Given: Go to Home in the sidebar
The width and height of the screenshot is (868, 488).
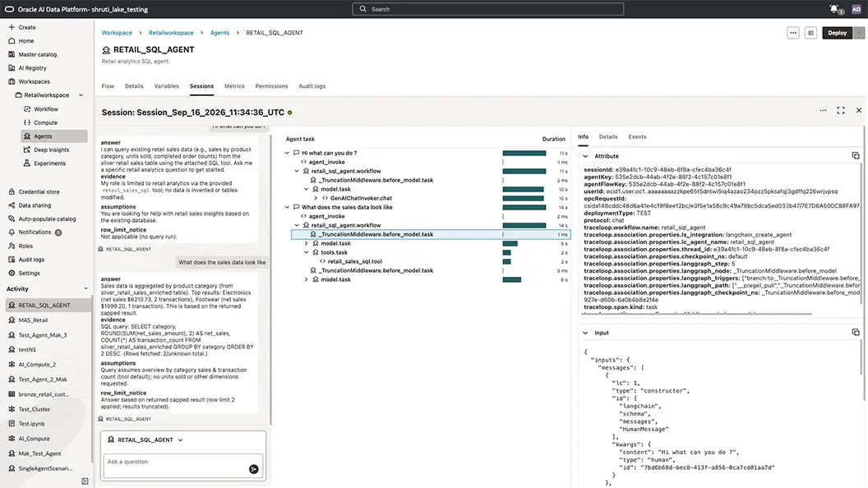Looking at the screenshot, I should coord(26,41).
